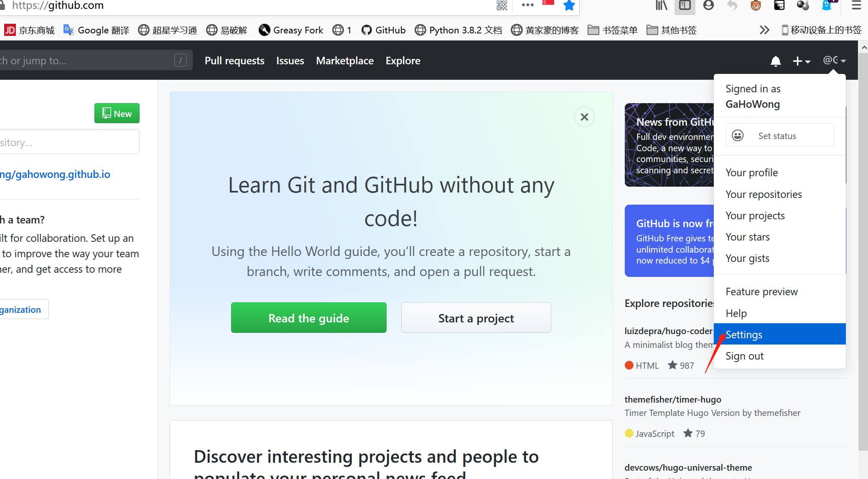The image size is (868, 479).
Task: Choose Your repositories menu item
Action: pyautogui.click(x=764, y=194)
